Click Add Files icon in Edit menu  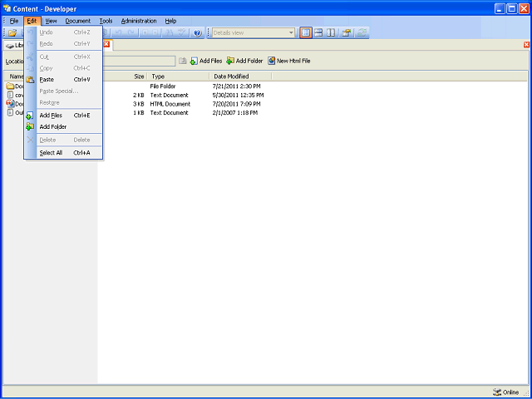pyautogui.click(x=30, y=116)
